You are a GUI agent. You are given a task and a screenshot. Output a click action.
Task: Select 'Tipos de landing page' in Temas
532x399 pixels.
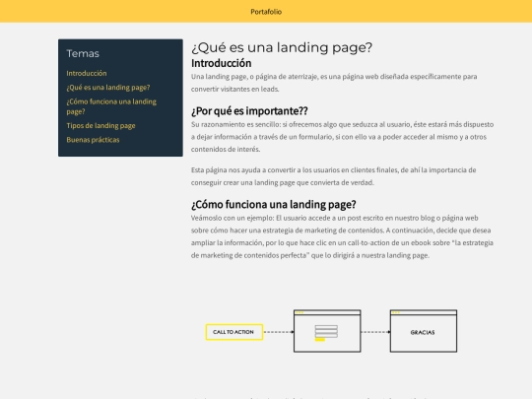(100, 126)
